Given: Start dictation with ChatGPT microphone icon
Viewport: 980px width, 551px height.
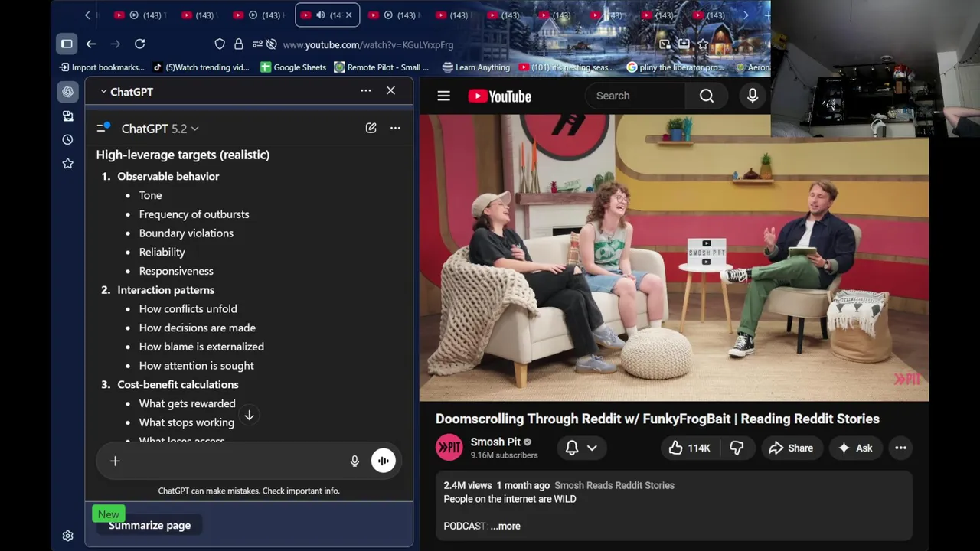Looking at the screenshot, I should [x=354, y=461].
